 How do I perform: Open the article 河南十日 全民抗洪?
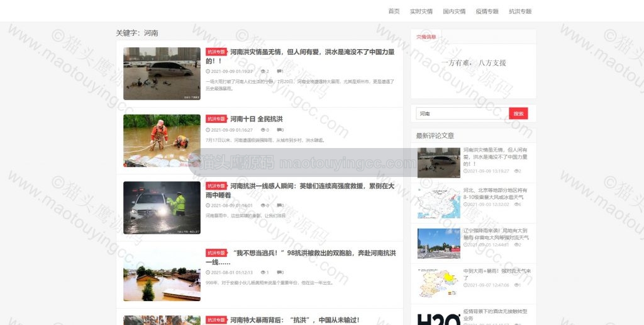tap(257, 119)
